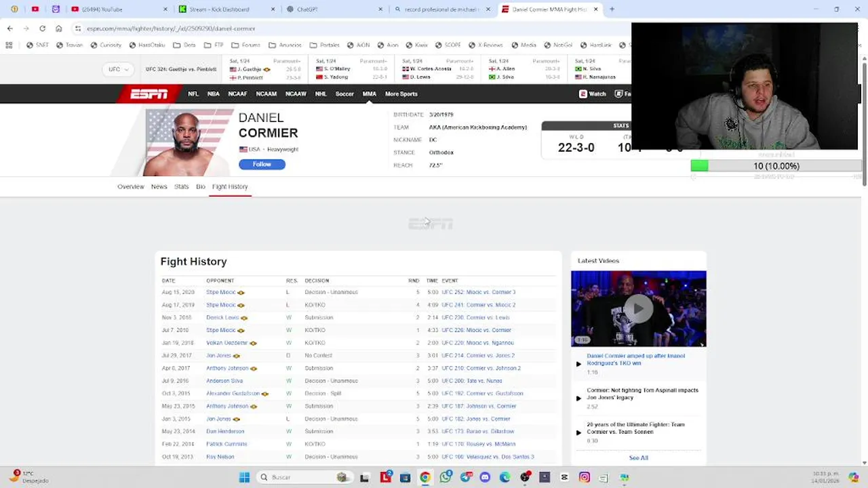
Task: Open Soccer in ESPN navigation
Action: 344,94
